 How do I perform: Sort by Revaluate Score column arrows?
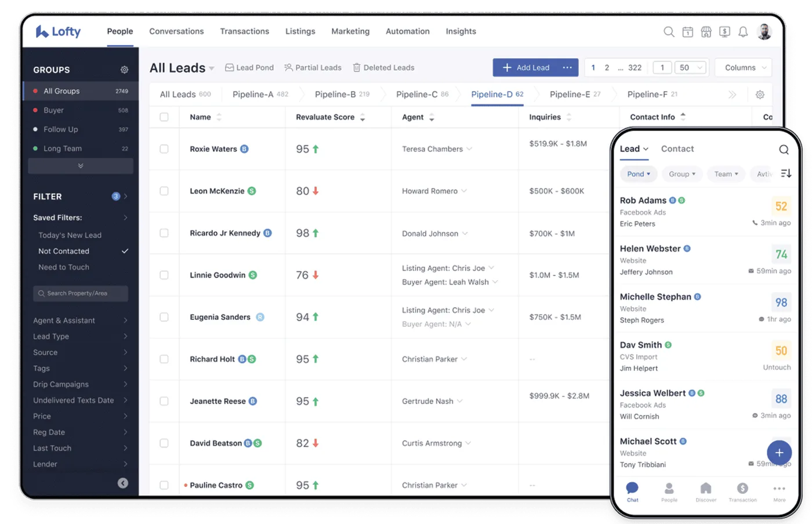pos(362,117)
